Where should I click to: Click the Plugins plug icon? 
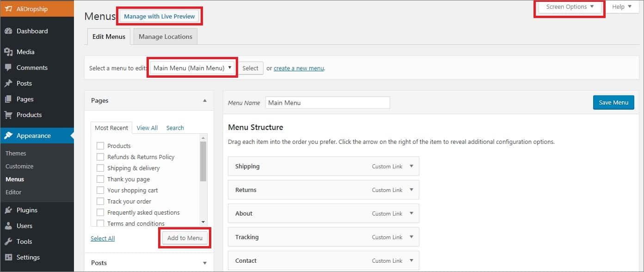click(x=8, y=210)
